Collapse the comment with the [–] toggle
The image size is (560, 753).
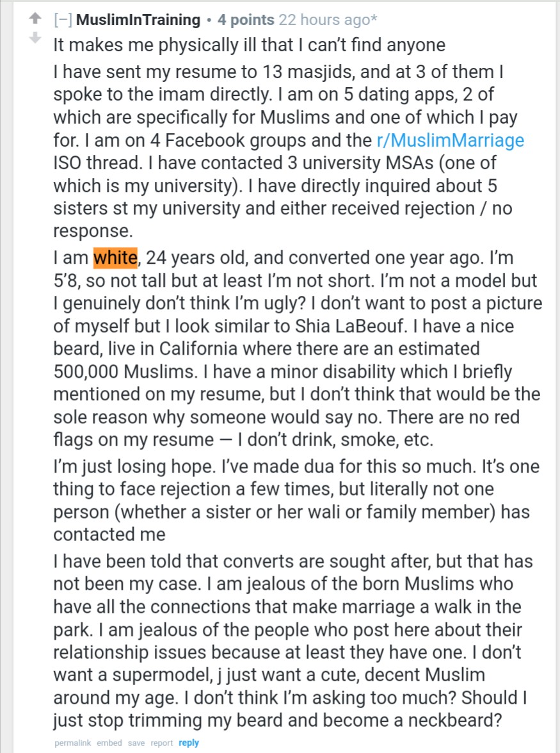[63, 20]
